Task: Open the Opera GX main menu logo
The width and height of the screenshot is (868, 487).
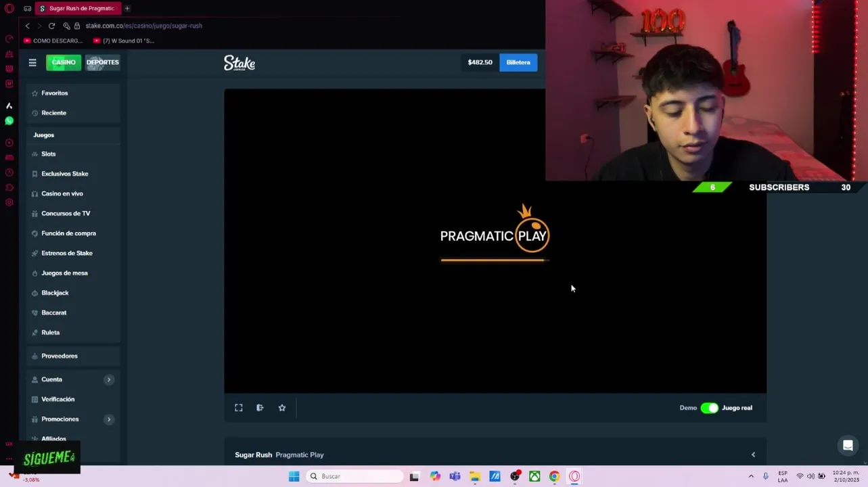Action: click(x=9, y=9)
